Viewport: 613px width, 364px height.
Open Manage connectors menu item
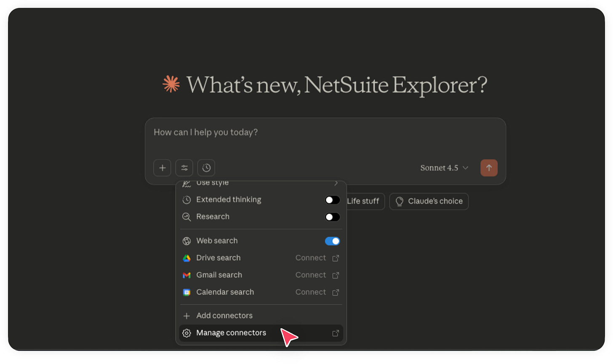click(261, 333)
